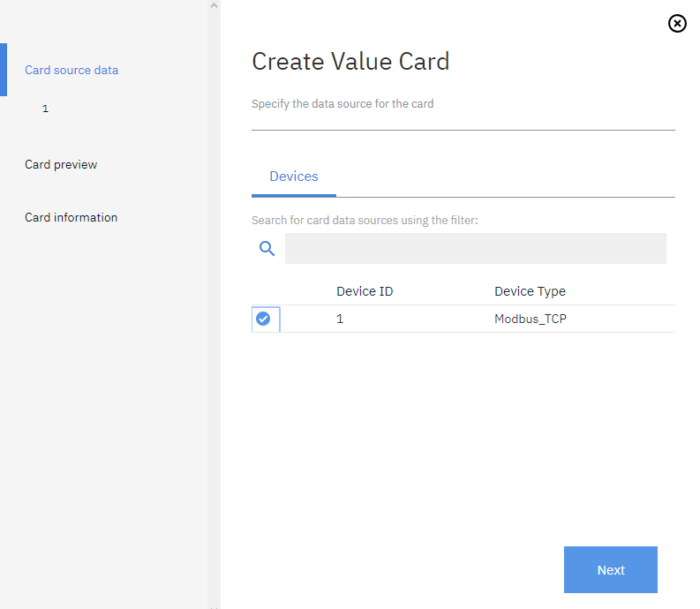The height and width of the screenshot is (609, 700).
Task: Switch to the Devices tab
Action: tap(293, 177)
